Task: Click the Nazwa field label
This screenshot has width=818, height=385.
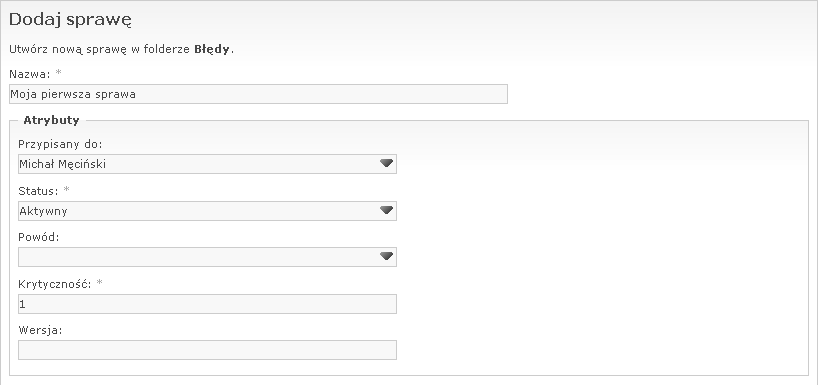Action: point(30,74)
